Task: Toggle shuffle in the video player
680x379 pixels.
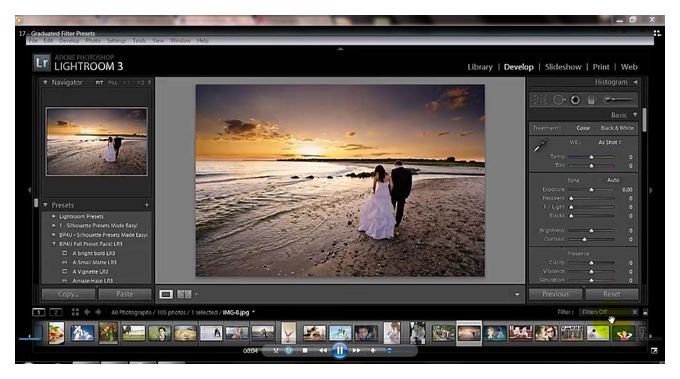Action: 276,350
